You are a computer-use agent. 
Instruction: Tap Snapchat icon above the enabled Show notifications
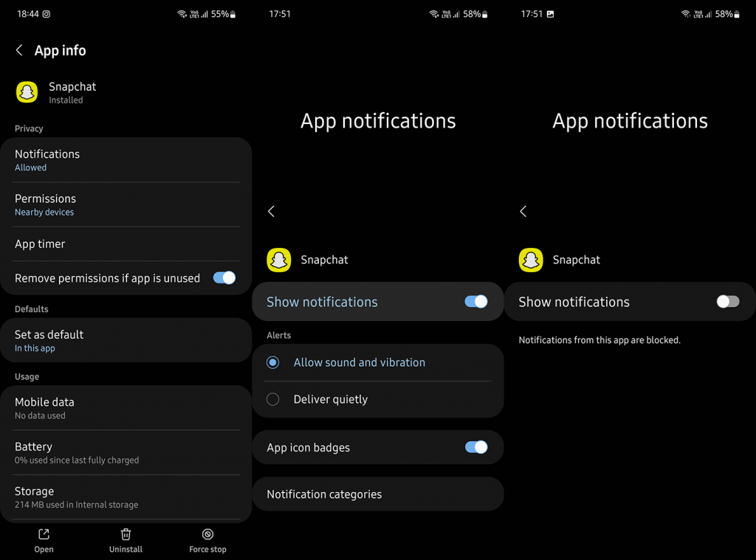tap(279, 260)
